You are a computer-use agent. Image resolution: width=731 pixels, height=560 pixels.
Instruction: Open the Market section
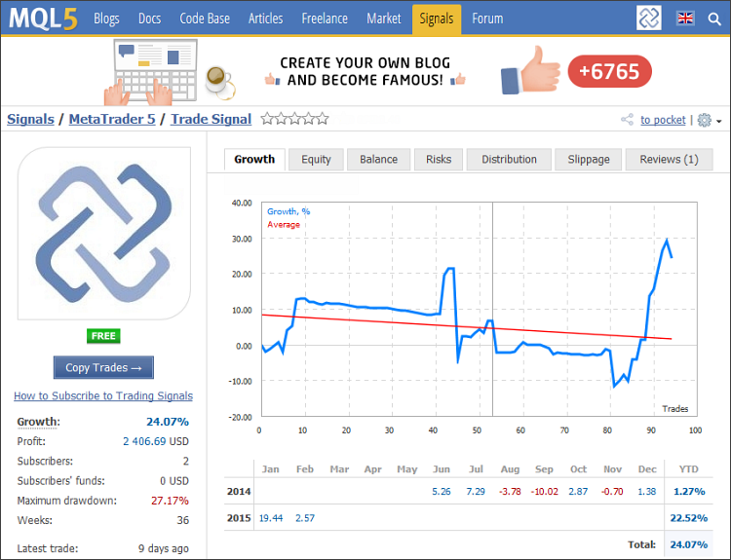tap(384, 19)
